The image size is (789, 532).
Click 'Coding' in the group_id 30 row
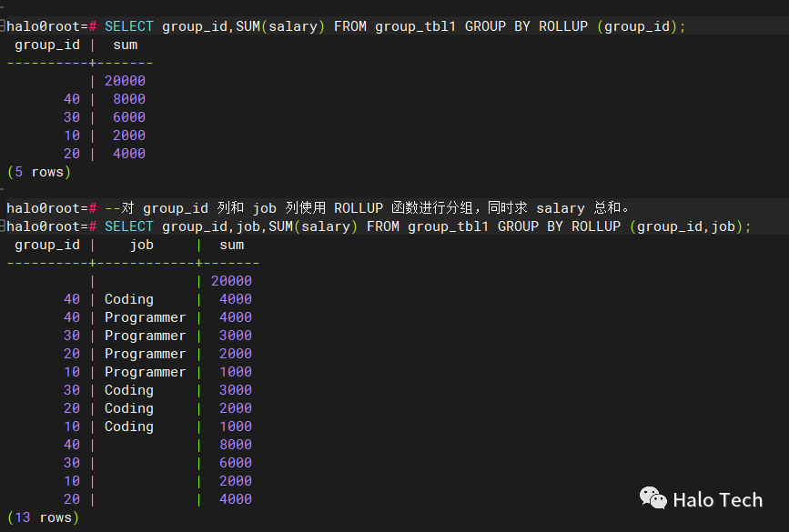pos(129,390)
